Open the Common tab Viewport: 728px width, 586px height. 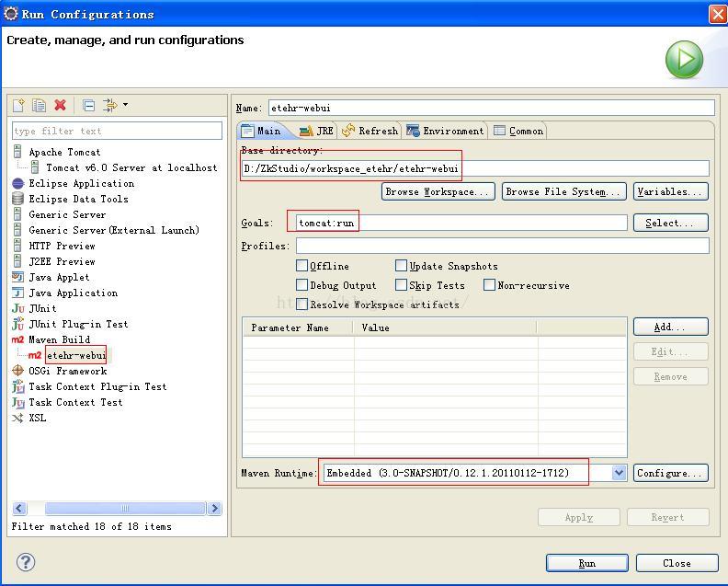518,131
